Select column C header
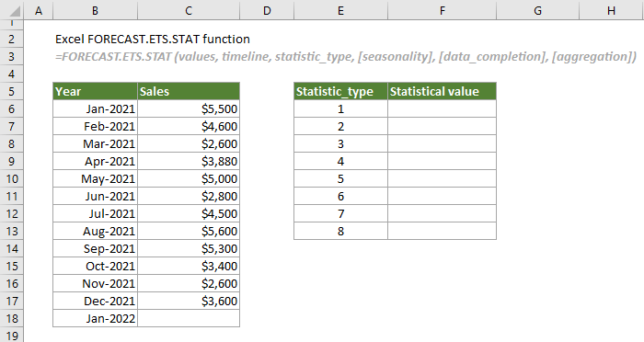Image resolution: width=644 pixels, height=342 pixels. click(x=189, y=10)
